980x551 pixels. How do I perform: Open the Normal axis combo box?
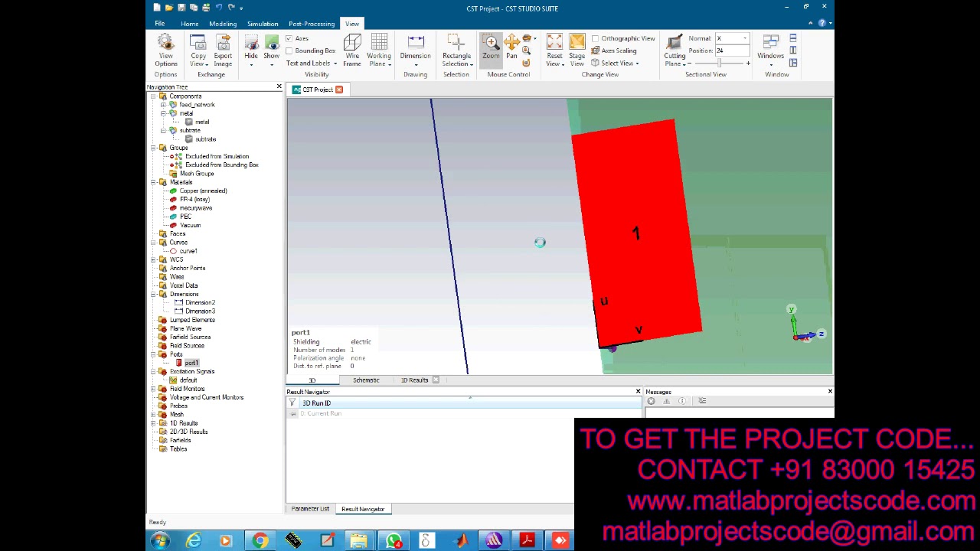[x=732, y=38]
